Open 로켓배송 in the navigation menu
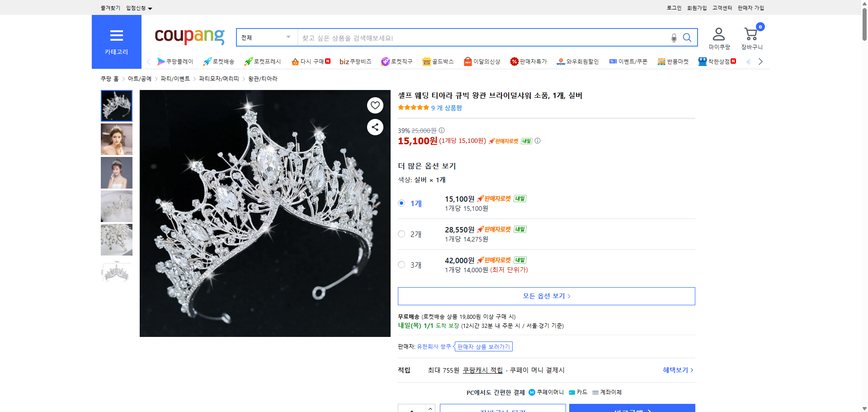This screenshot has width=868, height=412. pos(218,61)
